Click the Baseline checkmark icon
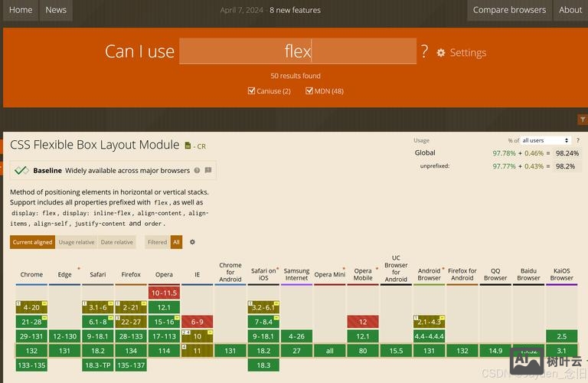This screenshot has width=588, height=383. point(21,171)
